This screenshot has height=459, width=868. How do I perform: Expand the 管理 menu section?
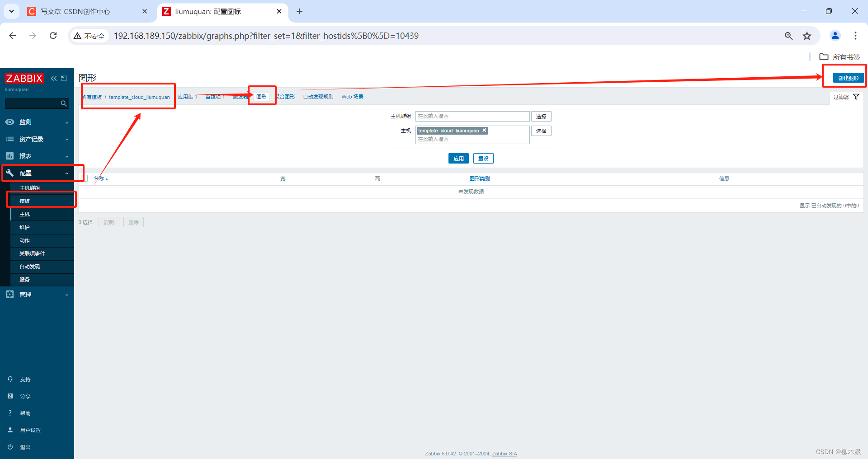click(67, 295)
